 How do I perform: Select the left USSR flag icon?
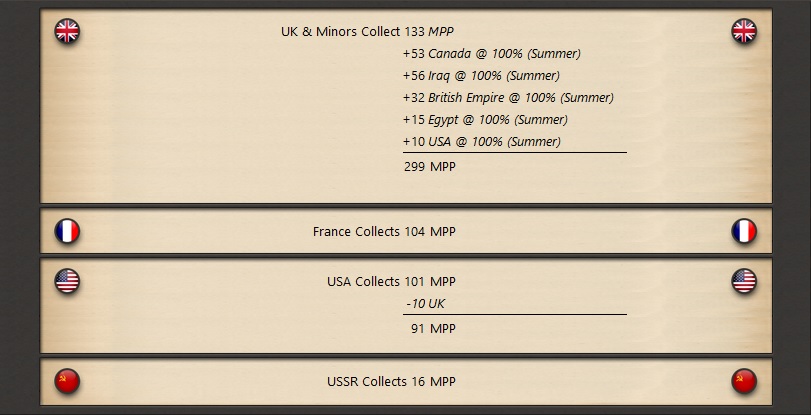point(67,381)
